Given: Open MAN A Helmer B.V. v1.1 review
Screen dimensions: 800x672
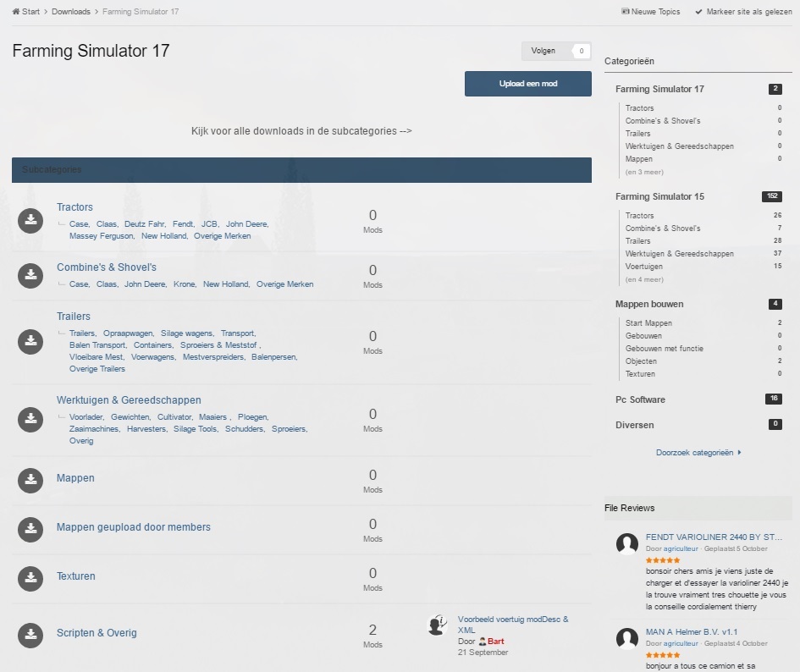Looking at the screenshot, I should [692, 631].
